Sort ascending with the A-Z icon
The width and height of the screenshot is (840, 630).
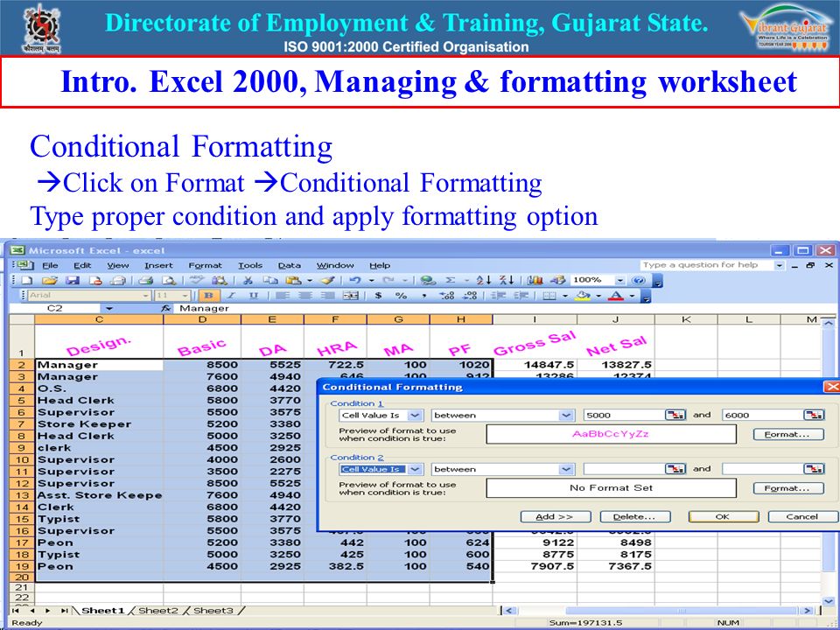483,280
